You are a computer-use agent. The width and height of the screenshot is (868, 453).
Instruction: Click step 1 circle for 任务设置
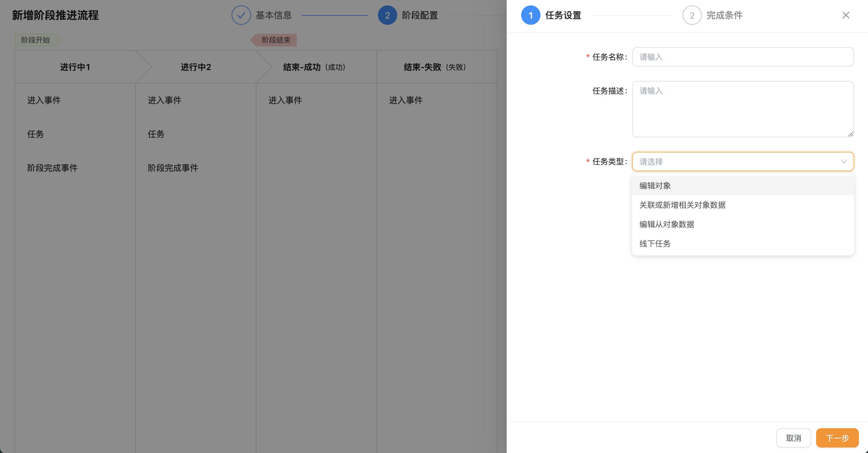coord(531,15)
